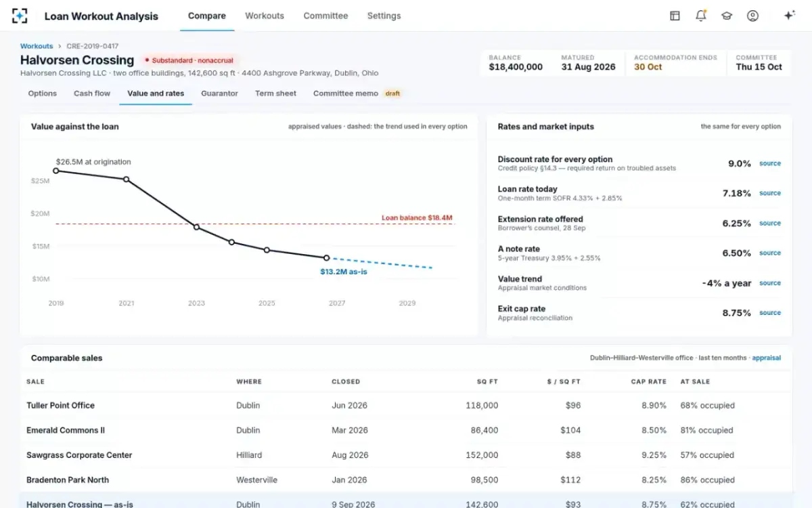Viewport: 812px width, 508px height.
Task: Open the Term sheet sub-tab
Action: 275,93
